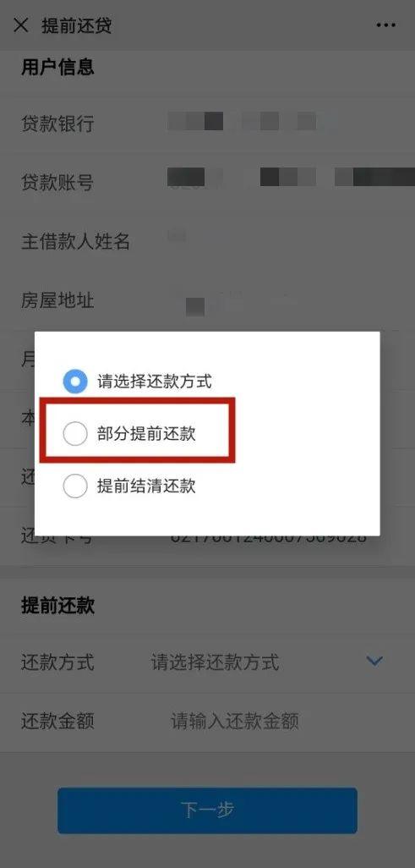Expand the 还款方式 dropdown chevron

374,661
